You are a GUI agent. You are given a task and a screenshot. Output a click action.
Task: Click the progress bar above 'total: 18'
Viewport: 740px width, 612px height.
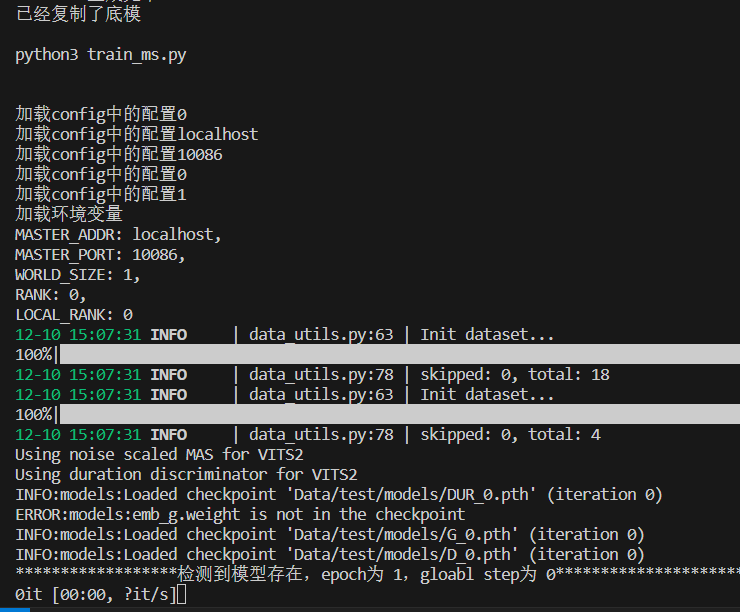[x=398, y=354]
